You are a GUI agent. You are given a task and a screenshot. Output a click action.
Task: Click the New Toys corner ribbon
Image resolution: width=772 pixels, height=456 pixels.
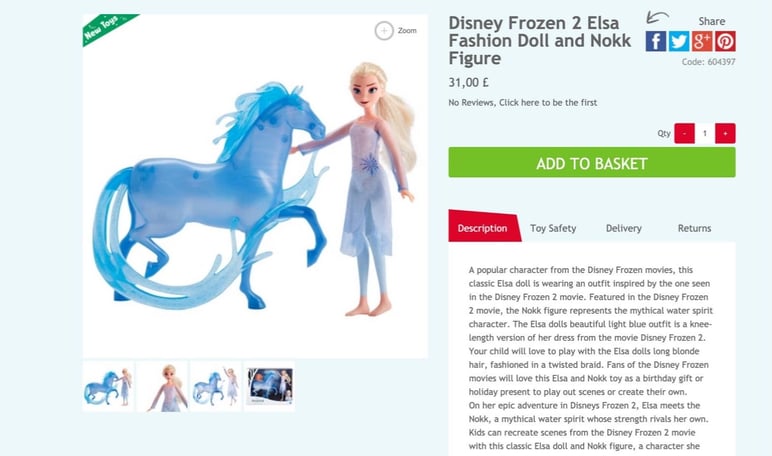(103, 28)
